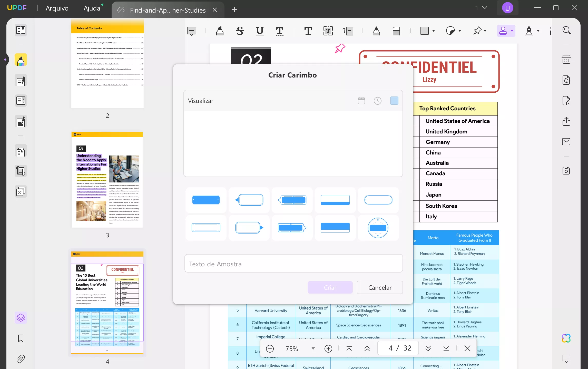Open the zoom level percentage dropdown
Image resolution: width=588 pixels, height=369 pixels.
313,348
